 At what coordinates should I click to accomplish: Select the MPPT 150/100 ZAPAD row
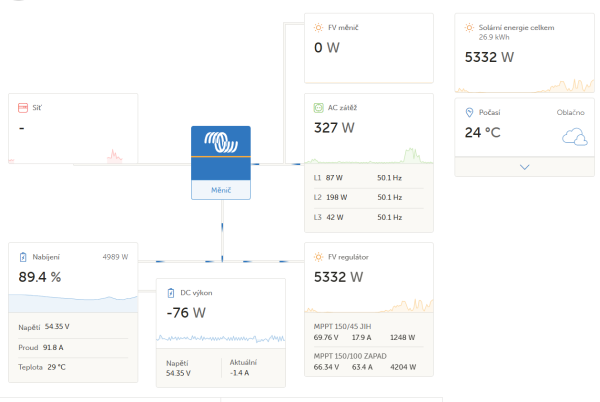click(x=369, y=361)
